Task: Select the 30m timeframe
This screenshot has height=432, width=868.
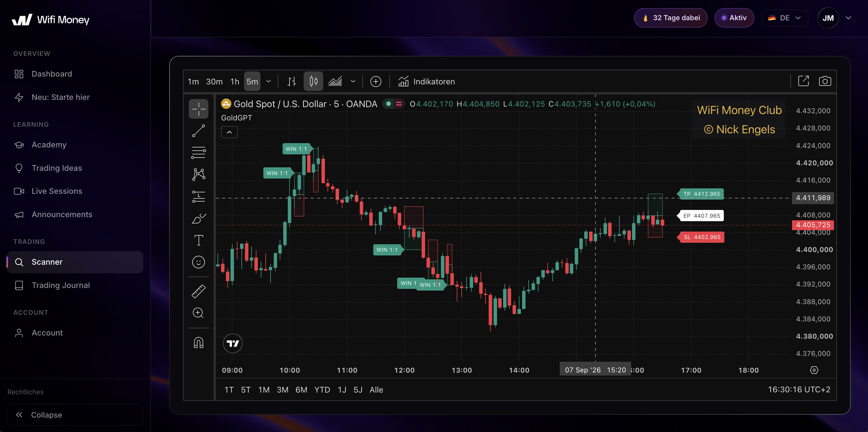Action: pyautogui.click(x=214, y=82)
